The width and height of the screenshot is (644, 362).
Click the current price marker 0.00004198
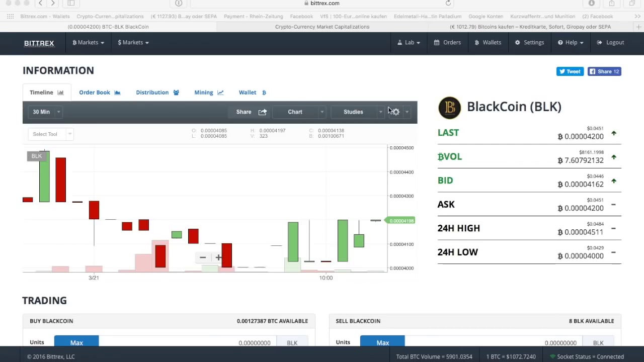[x=401, y=221]
